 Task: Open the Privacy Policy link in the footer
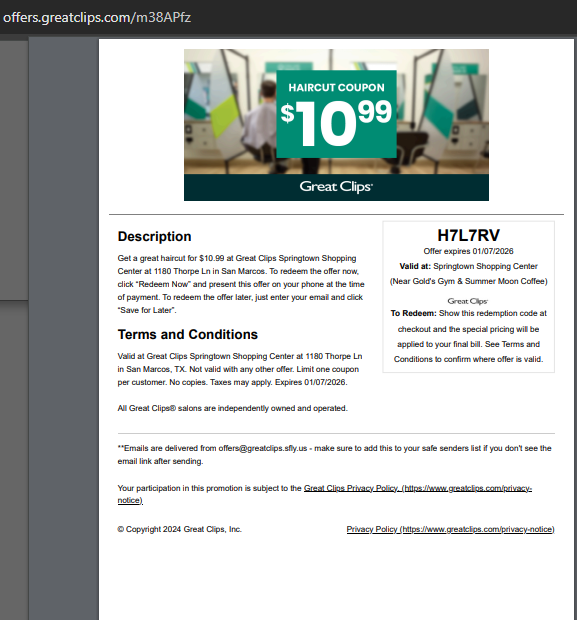click(x=450, y=529)
